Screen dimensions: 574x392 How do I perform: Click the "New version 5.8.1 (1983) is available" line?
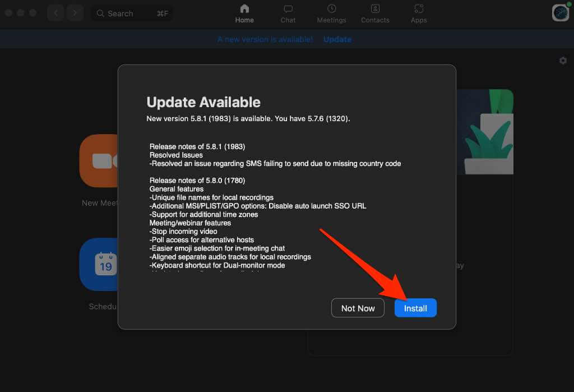coord(248,118)
